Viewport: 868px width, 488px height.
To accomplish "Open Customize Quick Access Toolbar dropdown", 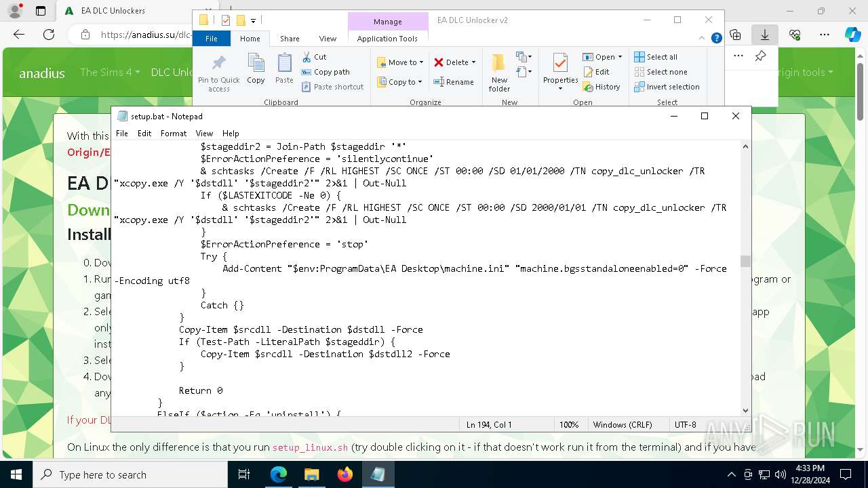I will [254, 21].
